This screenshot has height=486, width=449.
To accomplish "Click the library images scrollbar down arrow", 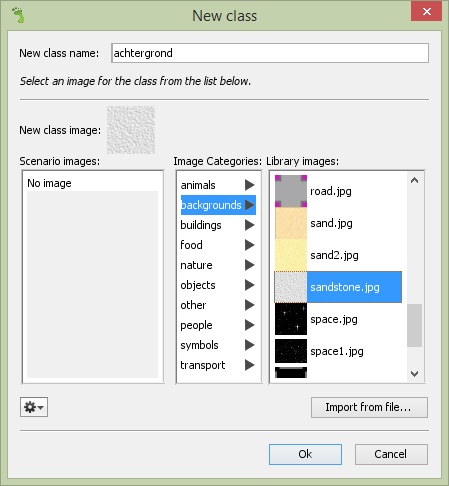I will point(414,374).
